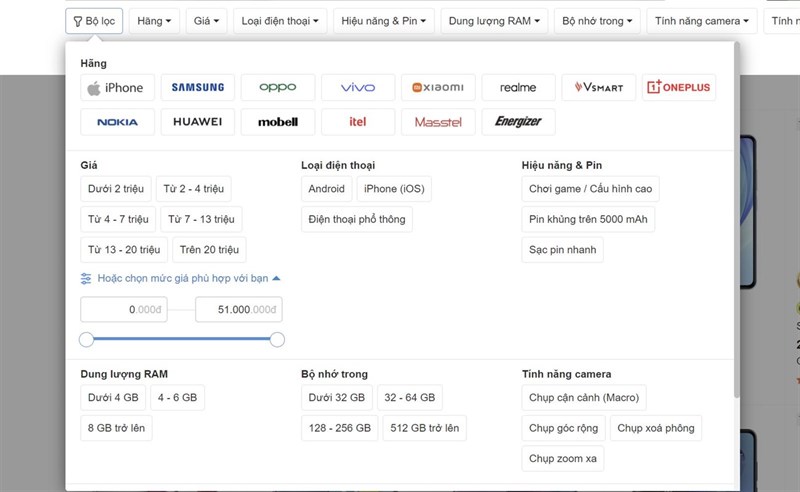
Task: Open the Giá dropdown in top bar
Action: click(x=206, y=21)
